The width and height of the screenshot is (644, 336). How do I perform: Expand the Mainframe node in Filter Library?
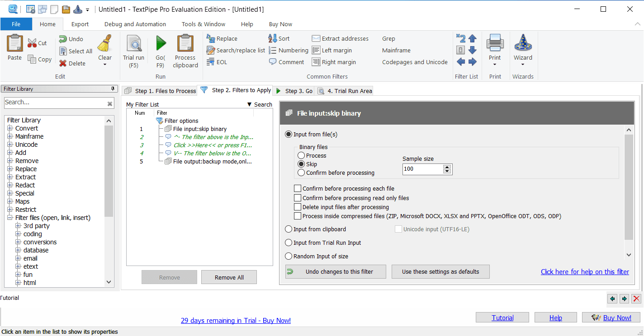click(10, 136)
